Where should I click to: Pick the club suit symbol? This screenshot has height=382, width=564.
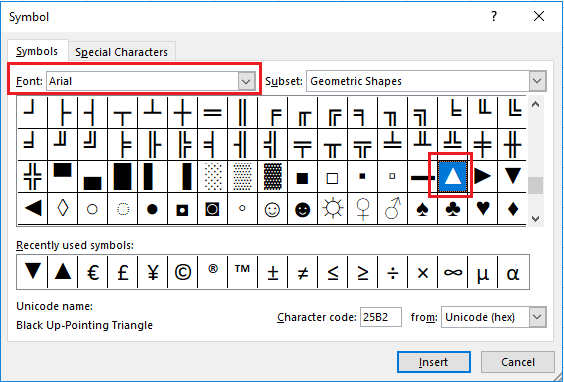click(x=452, y=209)
